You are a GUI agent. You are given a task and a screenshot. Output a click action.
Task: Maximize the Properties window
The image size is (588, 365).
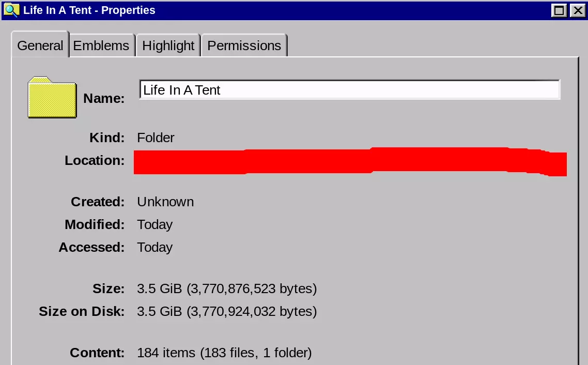pyautogui.click(x=559, y=10)
